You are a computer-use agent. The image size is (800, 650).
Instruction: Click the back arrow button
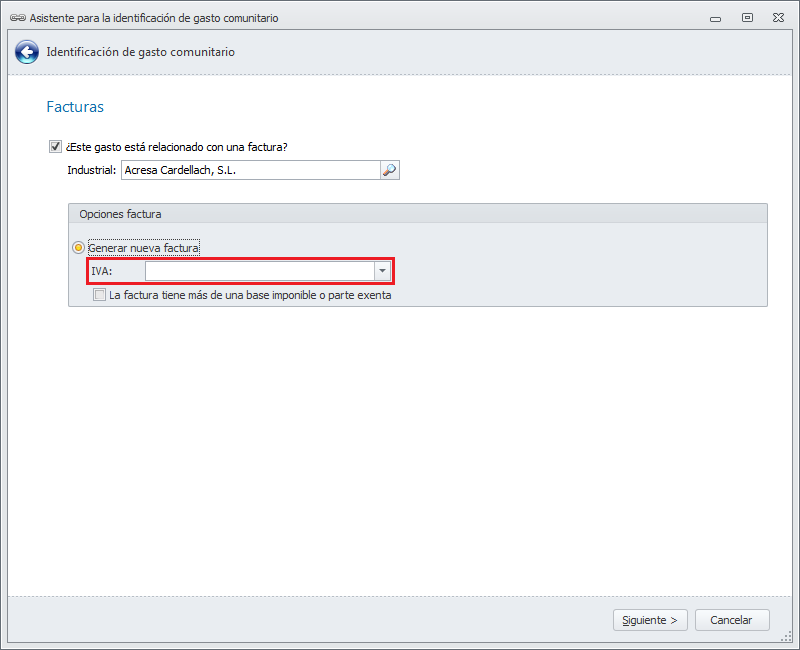click(x=27, y=52)
